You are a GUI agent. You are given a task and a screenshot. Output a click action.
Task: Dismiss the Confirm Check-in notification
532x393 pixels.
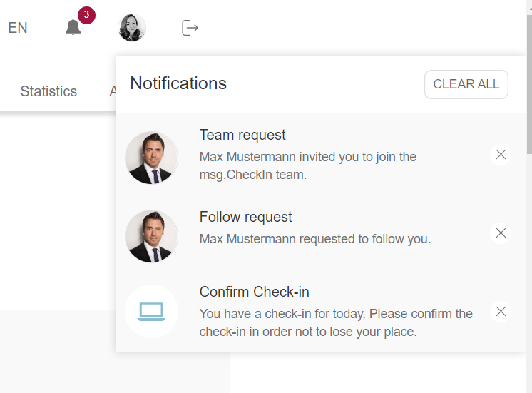tap(501, 312)
